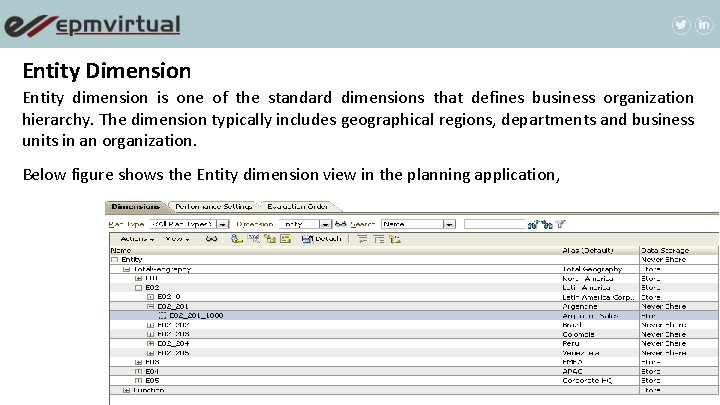Click Never Share in the Peru row
The width and height of the screenshot is (720, 405).
[664, 343]
